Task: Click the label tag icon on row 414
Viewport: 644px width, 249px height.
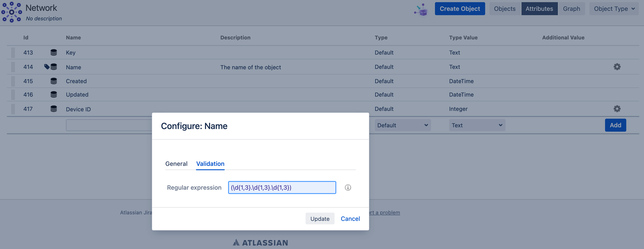Action: coord(47,66)
